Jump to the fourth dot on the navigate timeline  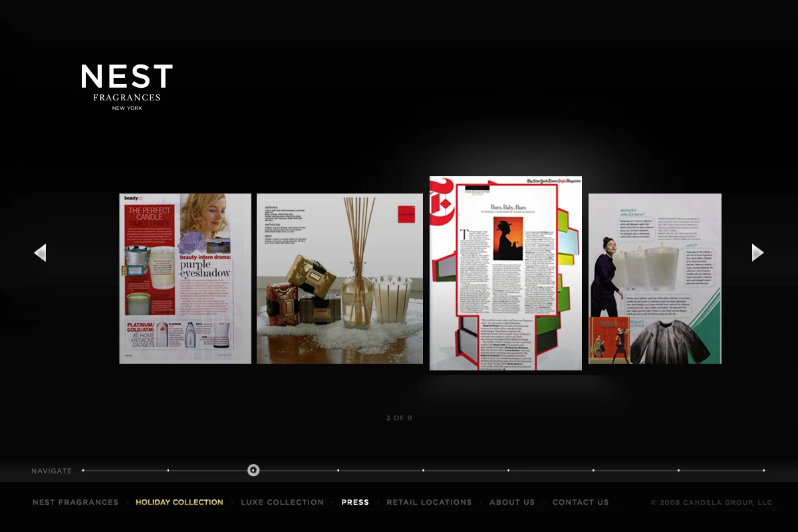[338, 470]
